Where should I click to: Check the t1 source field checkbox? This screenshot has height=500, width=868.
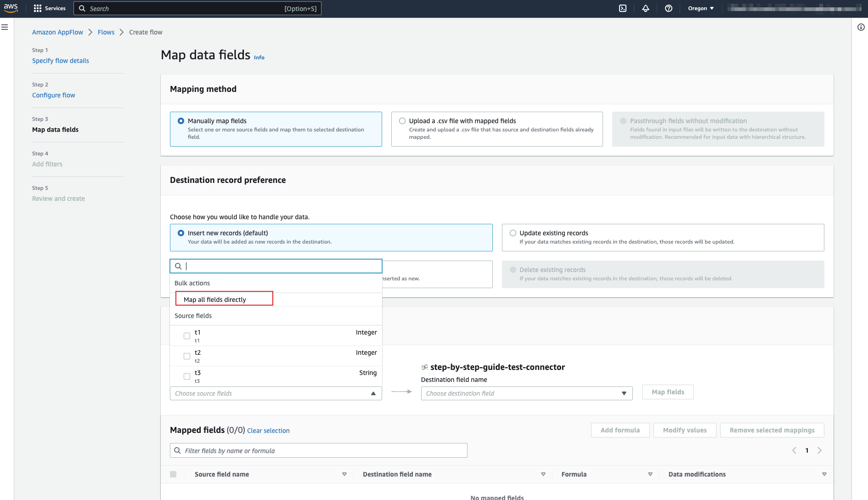187,336
